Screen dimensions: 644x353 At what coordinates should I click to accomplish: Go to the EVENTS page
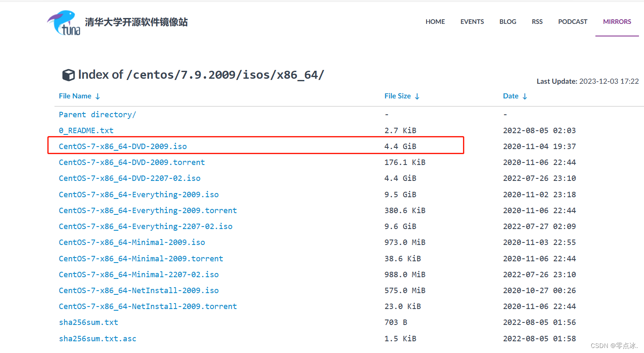(472, 22)
